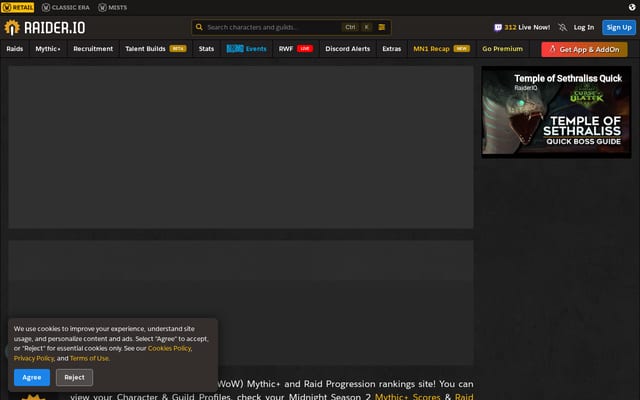Switch to the Retail game version

click(x=18, y=7)
